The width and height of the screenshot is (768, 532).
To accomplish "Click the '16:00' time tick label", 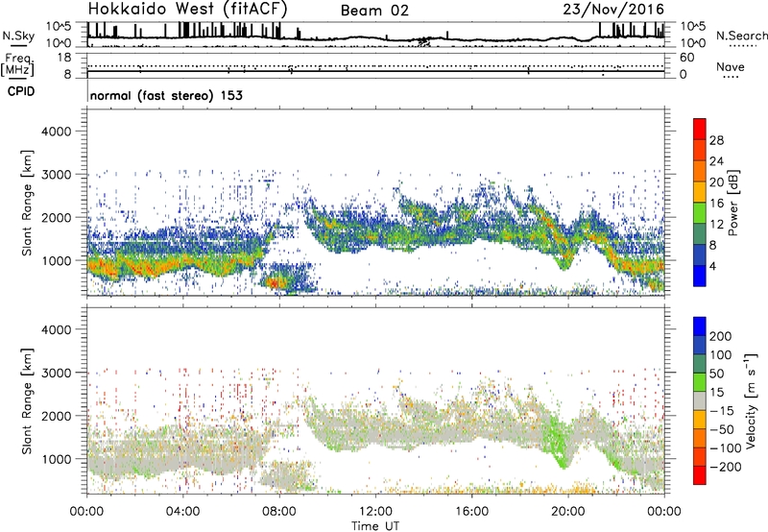I will (471, 512).
